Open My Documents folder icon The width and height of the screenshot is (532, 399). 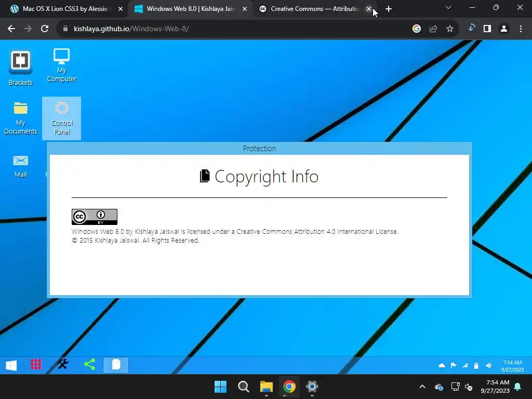click(20, 118)
